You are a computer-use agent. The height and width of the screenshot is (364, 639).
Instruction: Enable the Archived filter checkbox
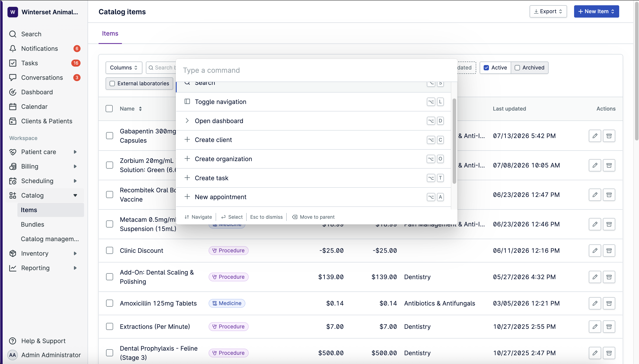pyautogui.click(x=517, y=68)
